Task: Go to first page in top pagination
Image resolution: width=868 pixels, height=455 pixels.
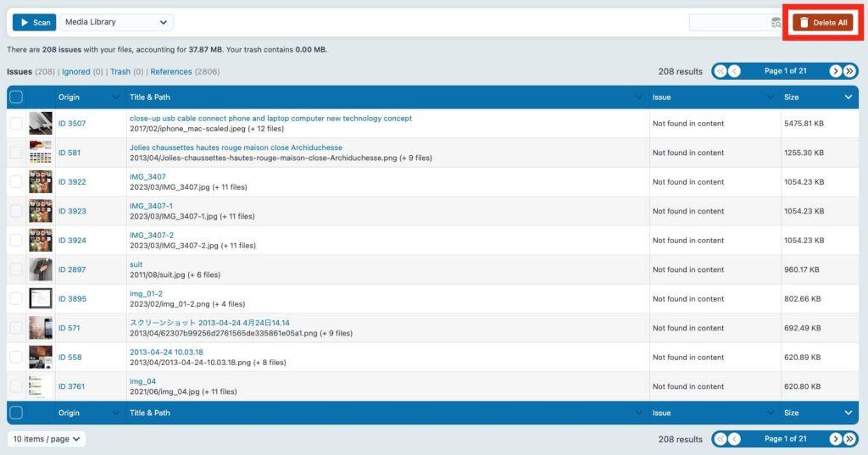Action: [x=721, y=71]
